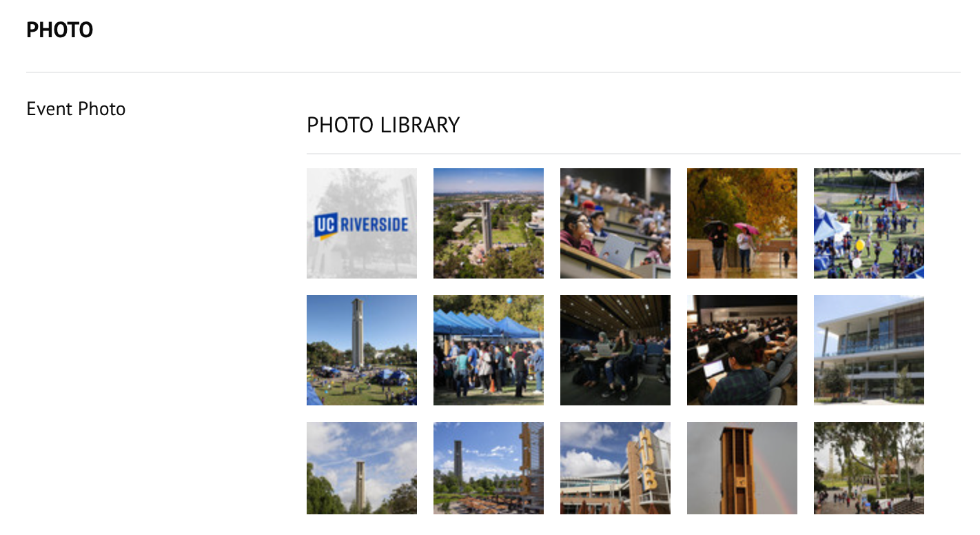980x535 pixels.
Task: Choose the close-up HUB building sign photo
Action: tap(615, 468)
